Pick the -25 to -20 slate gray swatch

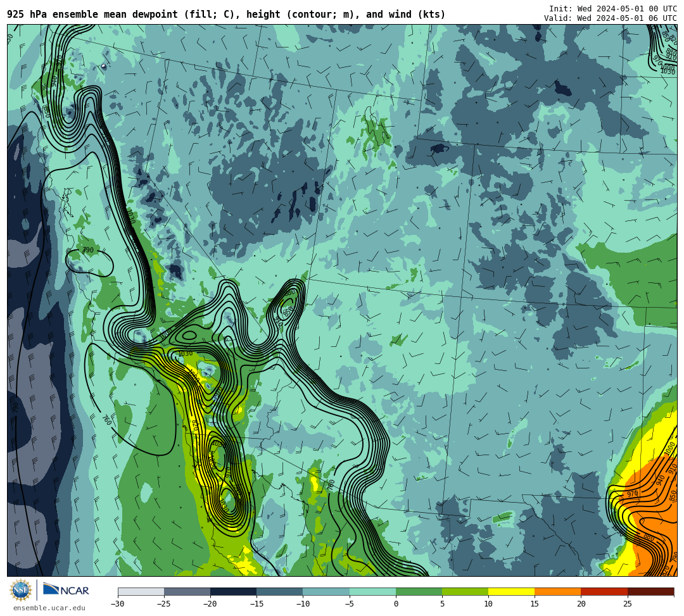(187, 591)
